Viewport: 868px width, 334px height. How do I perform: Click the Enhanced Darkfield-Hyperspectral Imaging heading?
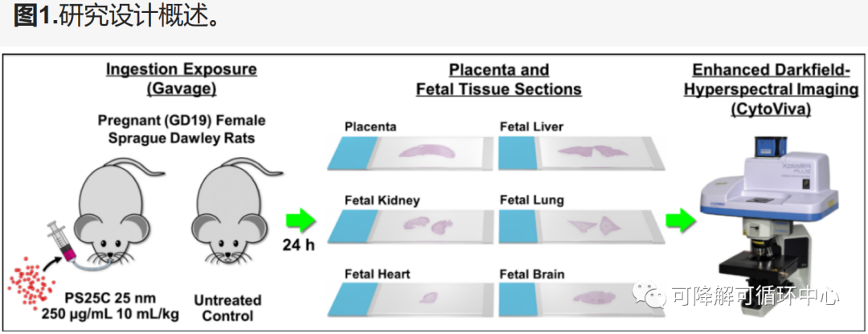click(x=771, y=89)
